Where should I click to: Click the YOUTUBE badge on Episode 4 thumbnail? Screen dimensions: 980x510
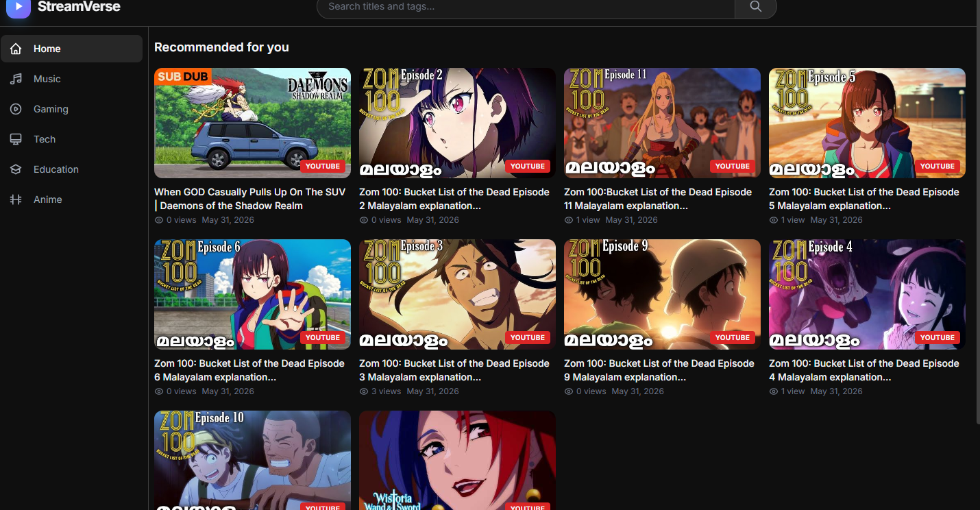point(938,337)
